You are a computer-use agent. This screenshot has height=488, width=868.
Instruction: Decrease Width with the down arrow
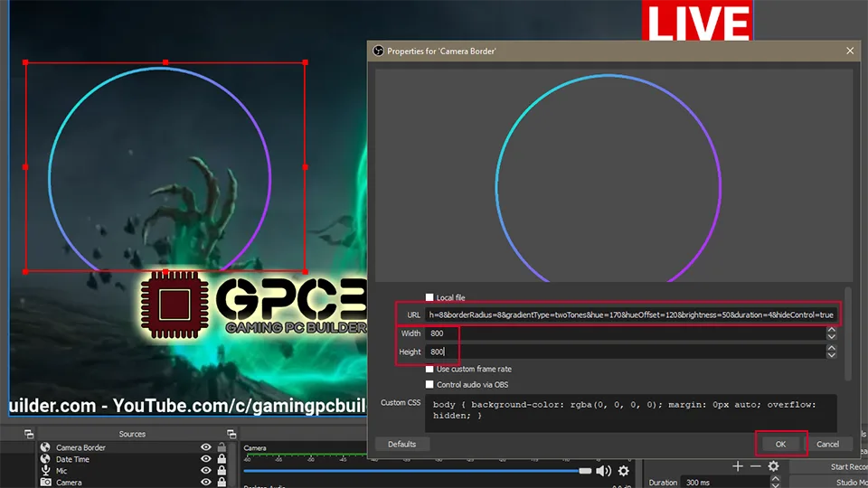click(832, 336)
